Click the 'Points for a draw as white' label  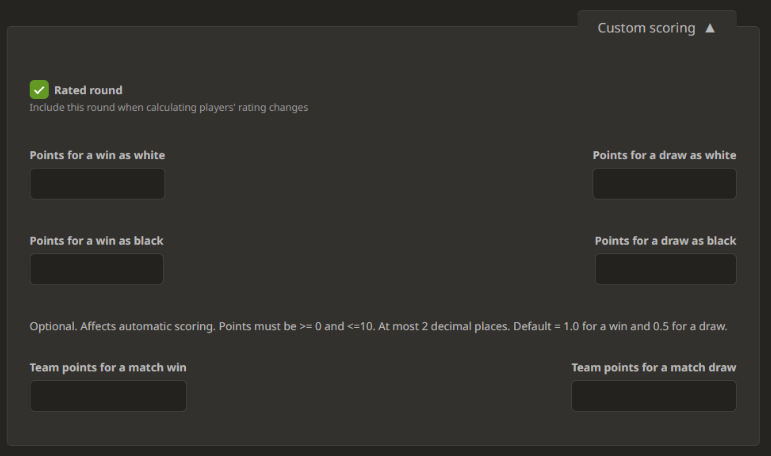pyautogui.click(x=664, y=155)
